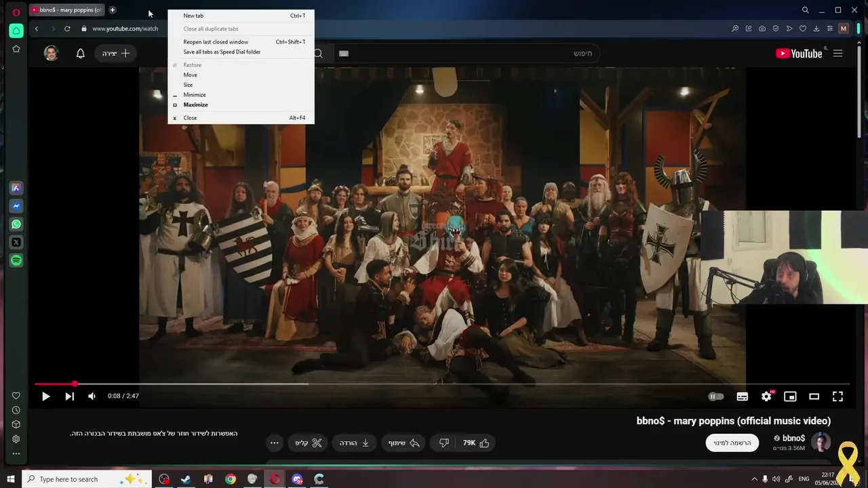Viewport: 868px width, 488px height.
Task: Open My Flow send icon
Action: pos(789,28)
